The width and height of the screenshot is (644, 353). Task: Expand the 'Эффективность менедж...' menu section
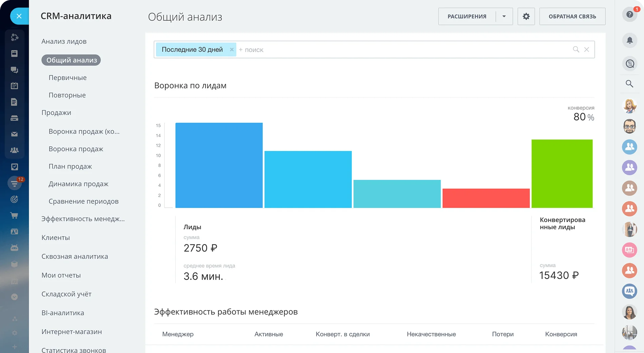tap(83, 219)
